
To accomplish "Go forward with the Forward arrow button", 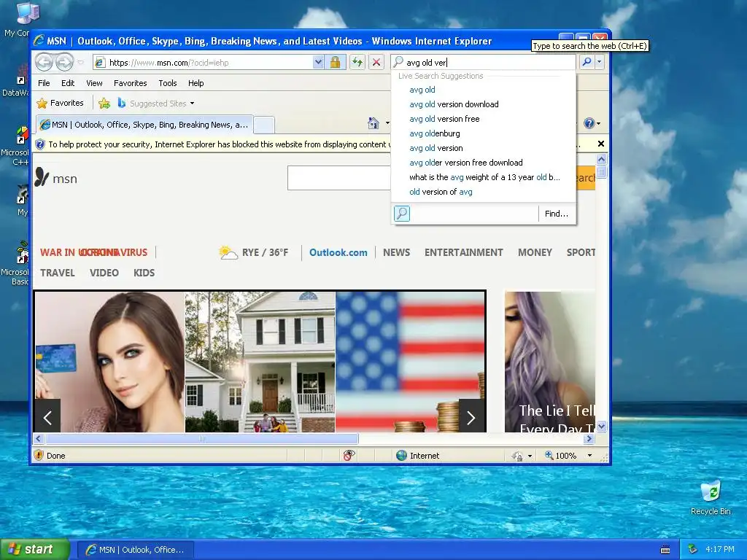I will click(64, 62).
